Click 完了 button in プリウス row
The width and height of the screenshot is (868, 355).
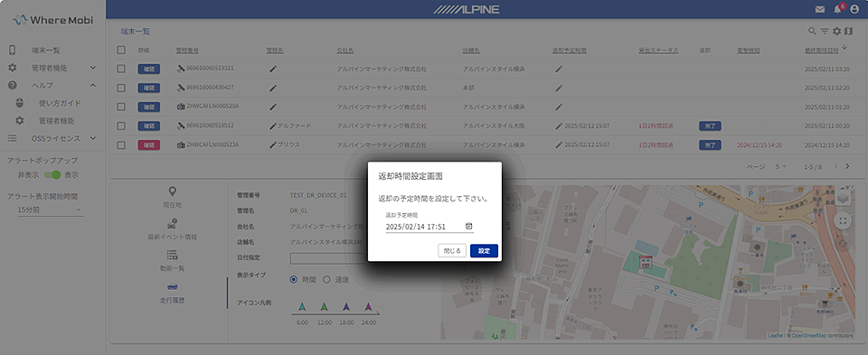(710, 145)
